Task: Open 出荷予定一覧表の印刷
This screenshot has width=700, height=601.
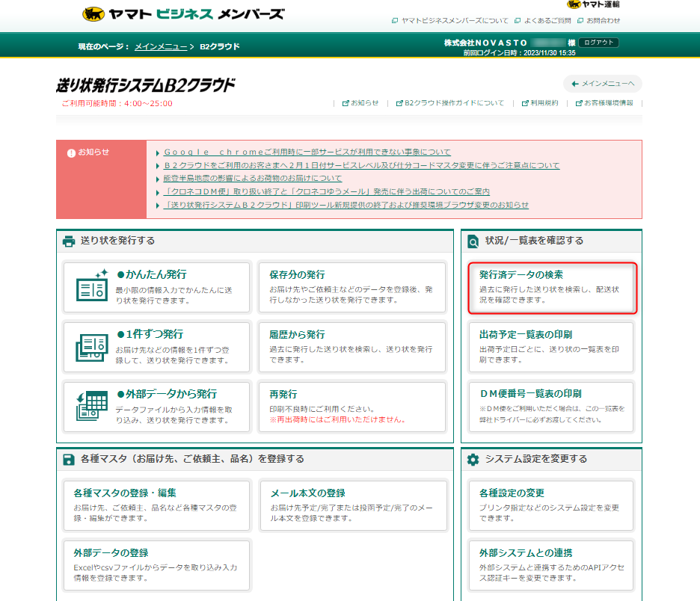Action: click(x=551, y=346)
